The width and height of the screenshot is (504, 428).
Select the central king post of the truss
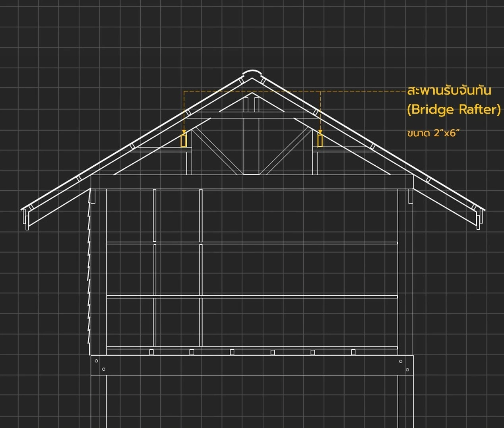[251, 147]
